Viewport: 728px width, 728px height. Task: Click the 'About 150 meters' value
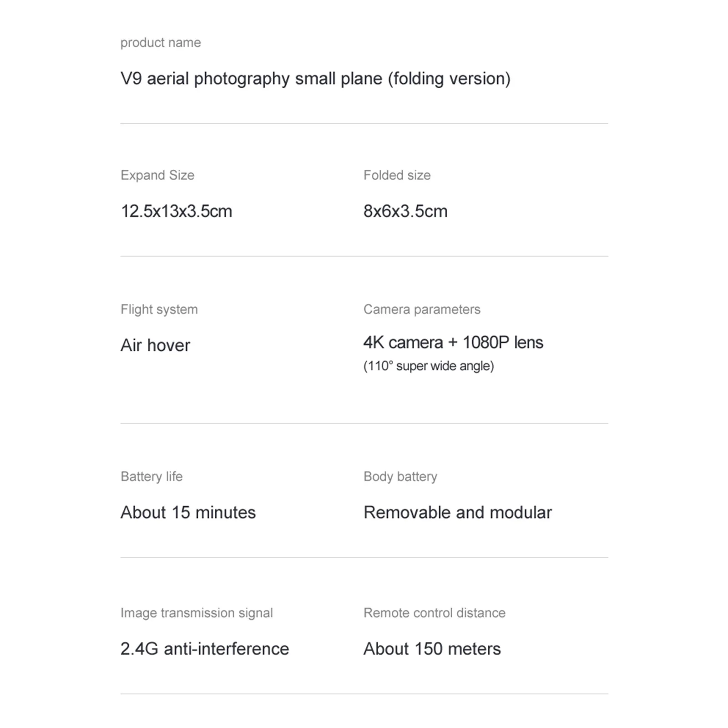pyautogui.click(x=432, y=649)
